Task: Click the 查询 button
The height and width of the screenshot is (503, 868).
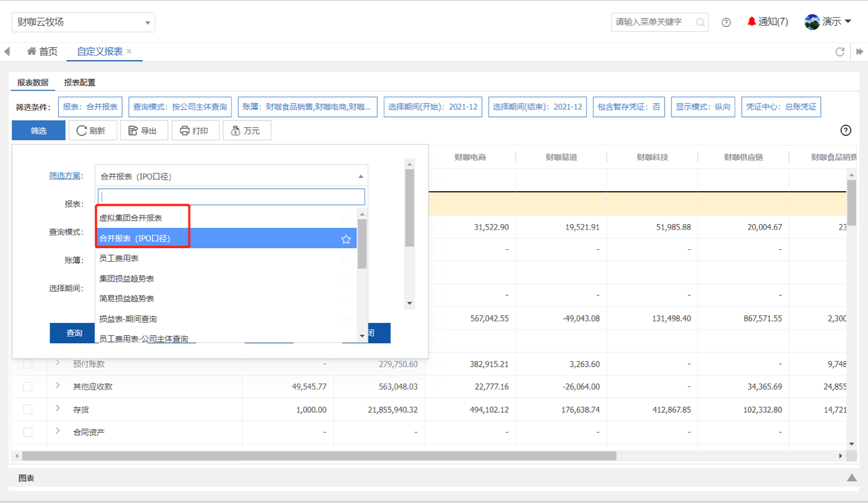Action: coord(74,333)
